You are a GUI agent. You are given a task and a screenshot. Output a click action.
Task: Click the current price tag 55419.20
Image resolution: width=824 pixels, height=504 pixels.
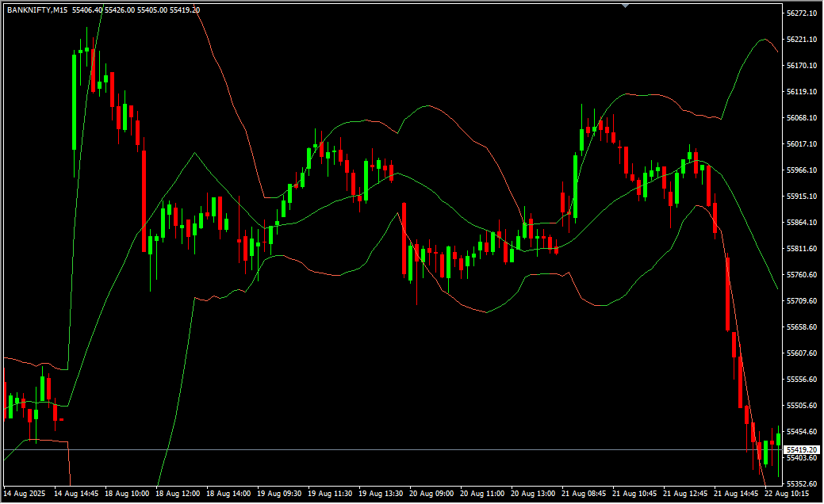tap(802, 449)
